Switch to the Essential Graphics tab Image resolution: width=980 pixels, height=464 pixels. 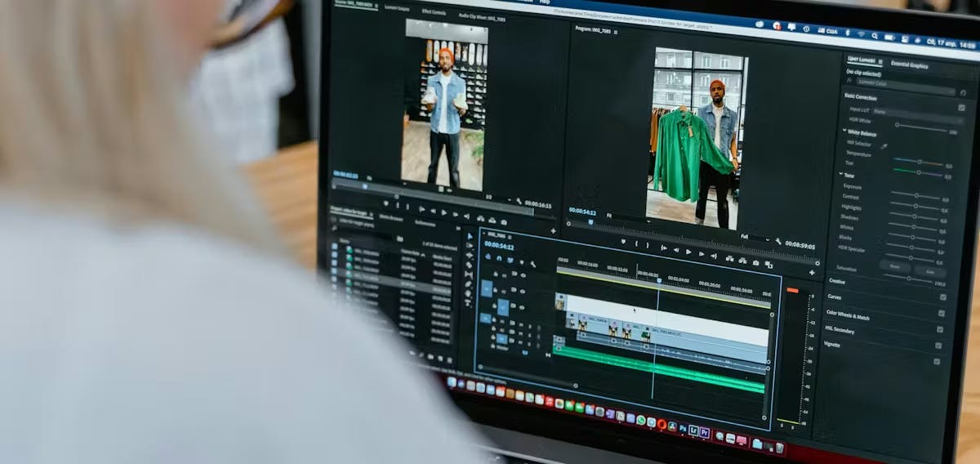pos(909,65)
